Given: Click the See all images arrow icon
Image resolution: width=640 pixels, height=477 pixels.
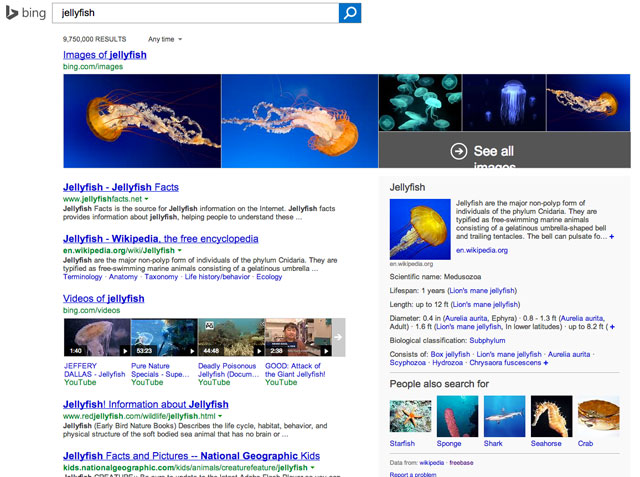Looking at the screenshot, I should (x=459, y=151).
